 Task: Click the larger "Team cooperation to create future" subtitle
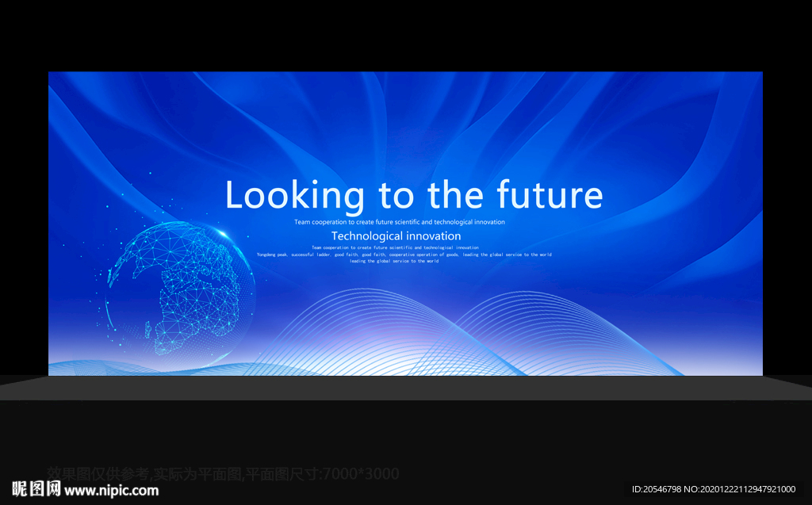pyautogui.click(x=400, y=222)
